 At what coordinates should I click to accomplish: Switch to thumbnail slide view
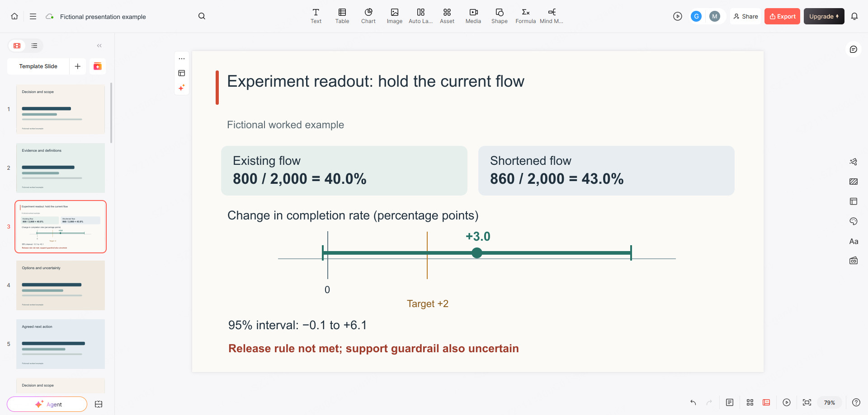tap(17, 46)
